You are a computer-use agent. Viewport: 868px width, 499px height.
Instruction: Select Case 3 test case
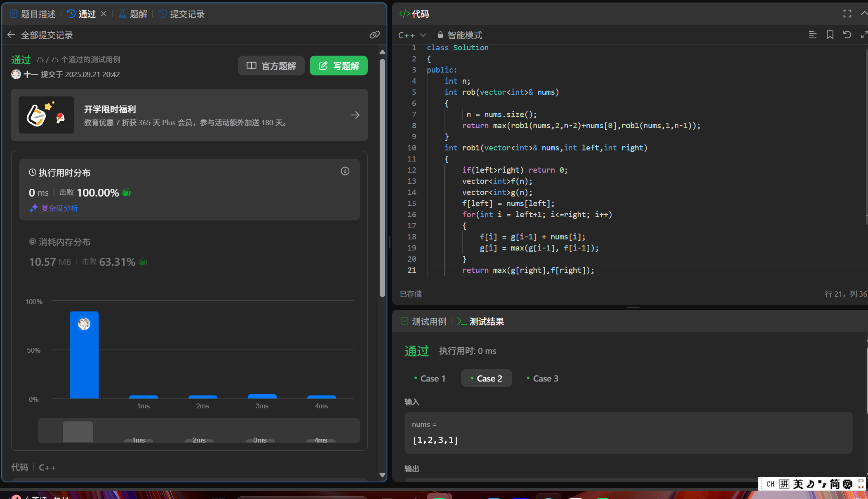point(543,378)
